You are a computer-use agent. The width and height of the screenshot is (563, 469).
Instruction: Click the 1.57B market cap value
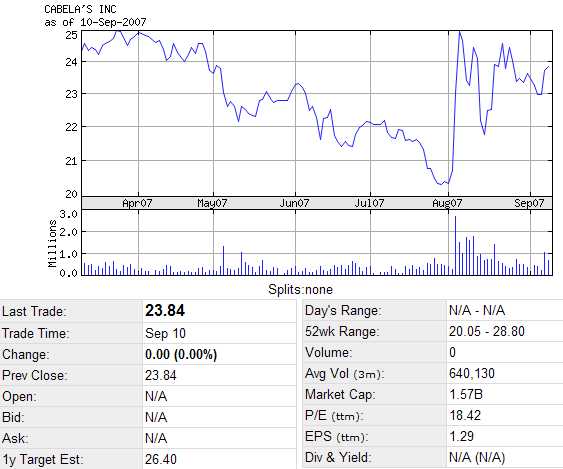(466, 394)
